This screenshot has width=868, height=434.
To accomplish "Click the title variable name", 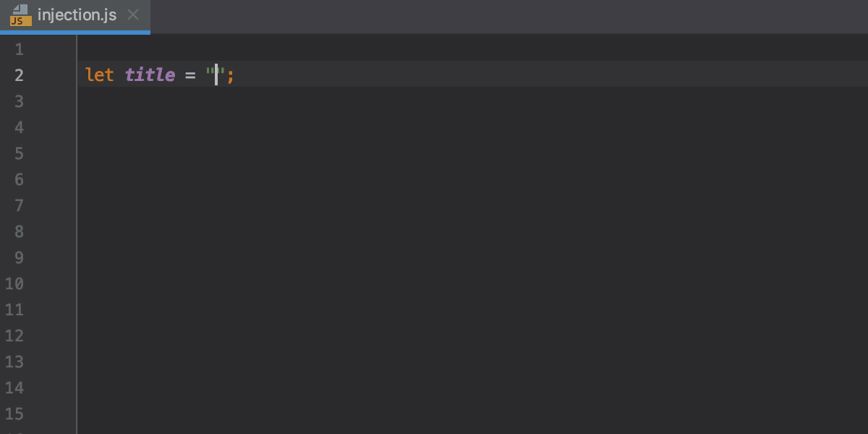I will click(x=149, y=75).
